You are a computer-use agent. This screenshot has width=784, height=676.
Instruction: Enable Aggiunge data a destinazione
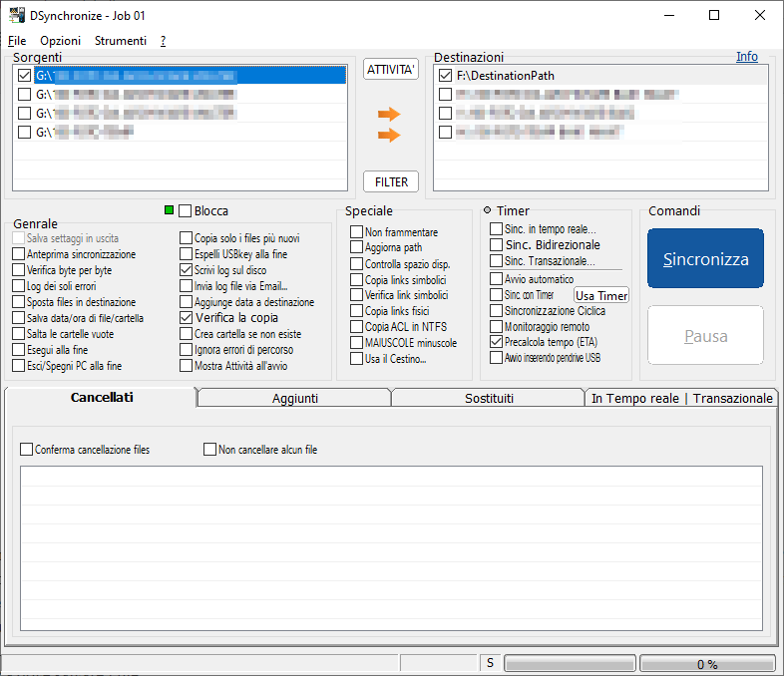coord(186,302)
